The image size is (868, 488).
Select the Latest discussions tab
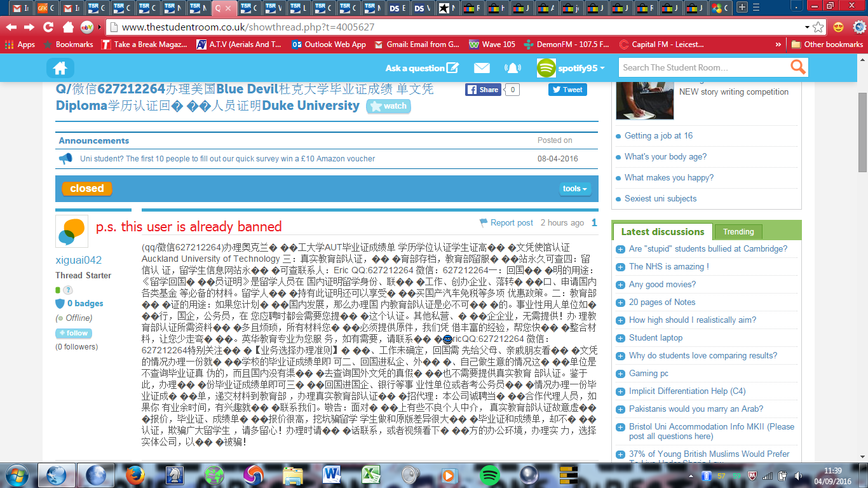(x=663, y=231)
